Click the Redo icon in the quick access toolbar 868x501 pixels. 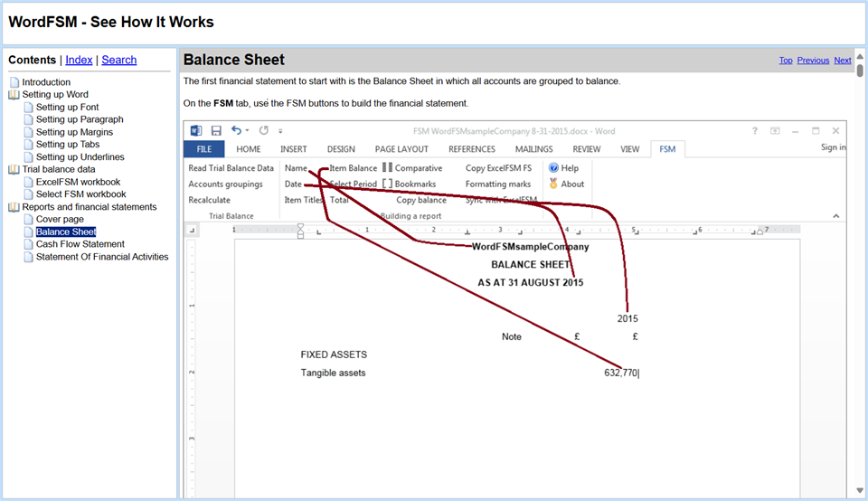pos(264,130)
